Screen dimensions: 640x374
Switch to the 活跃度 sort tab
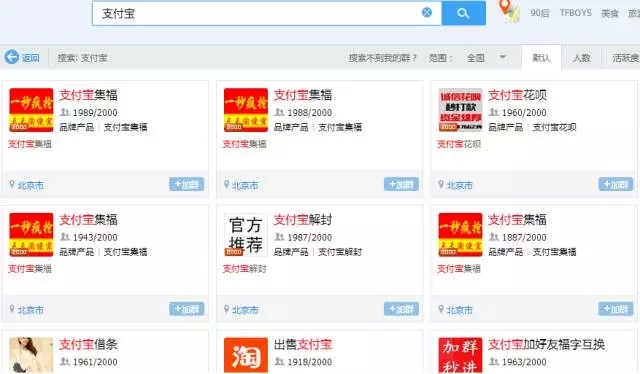pyautogui.click(x=624, y=58)
